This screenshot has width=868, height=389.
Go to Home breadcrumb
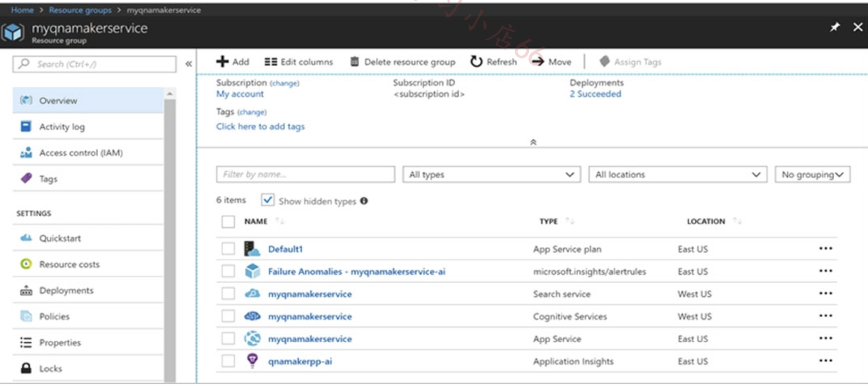click(22, 10)
